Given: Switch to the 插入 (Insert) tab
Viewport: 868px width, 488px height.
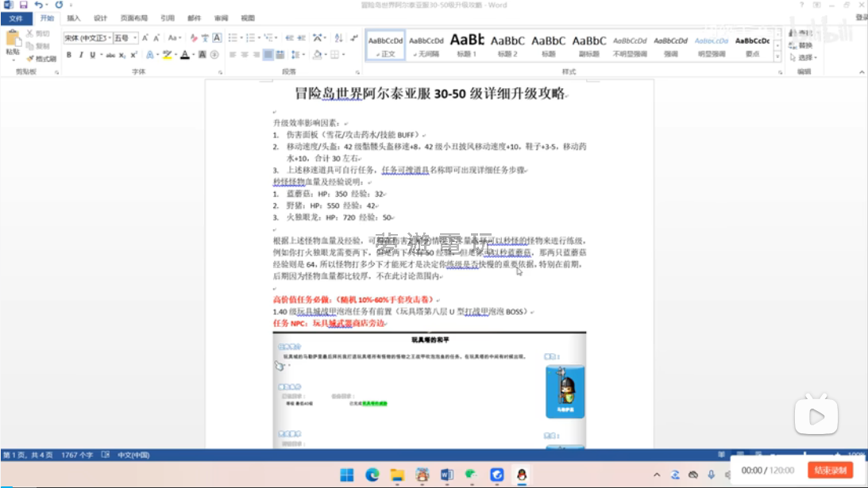Looking at the screenshot, I should pos(73,17).
